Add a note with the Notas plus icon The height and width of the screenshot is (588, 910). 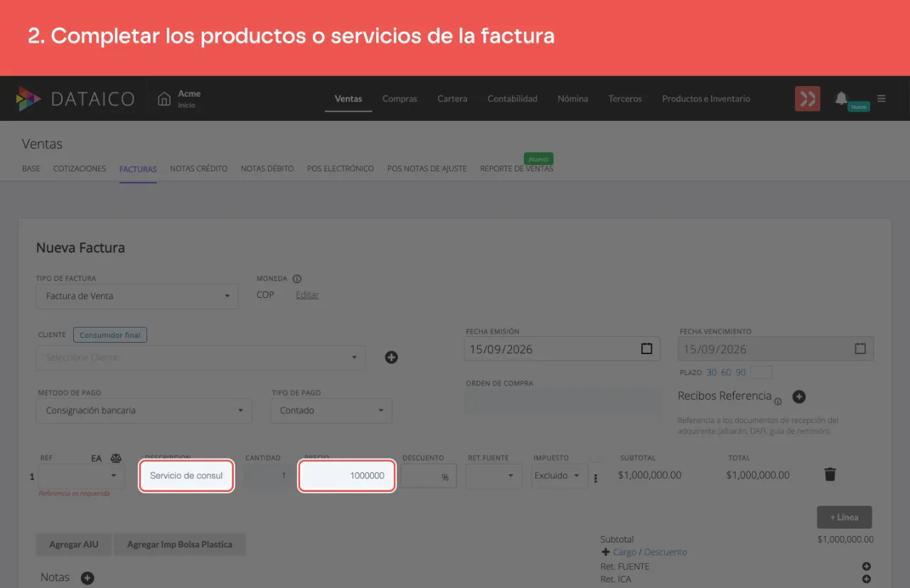[x=87, y=578]
